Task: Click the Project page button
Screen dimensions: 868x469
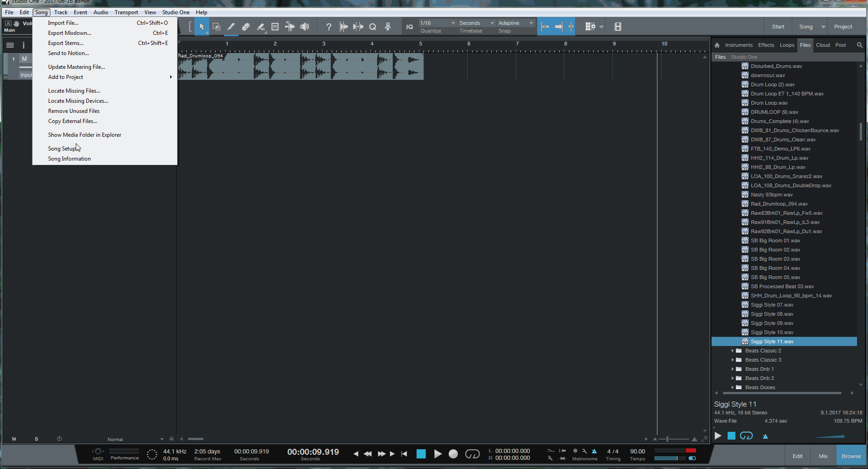Action: coord(843,27)
